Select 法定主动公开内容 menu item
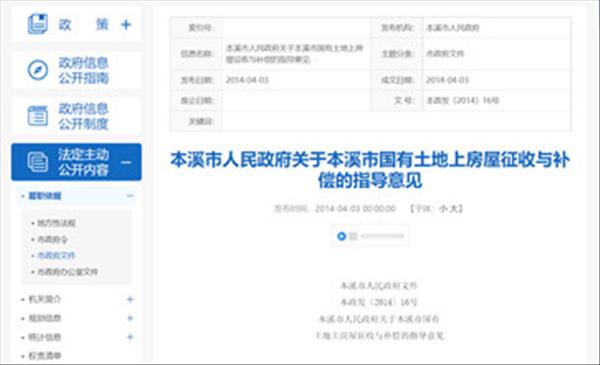600x365 pixels. [x=77, y=162]
